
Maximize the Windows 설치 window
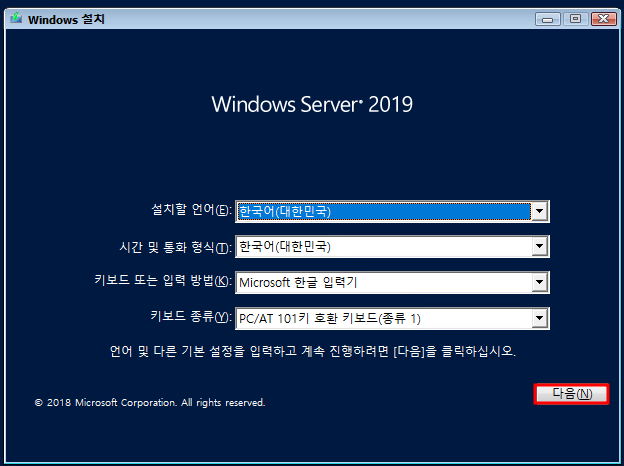click(575, 19)
